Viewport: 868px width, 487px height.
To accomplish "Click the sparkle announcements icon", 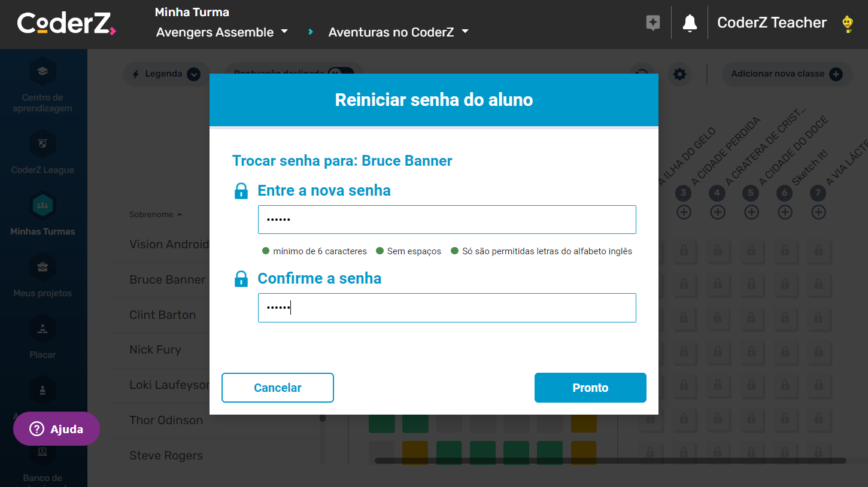I will [x=653, y=23].
